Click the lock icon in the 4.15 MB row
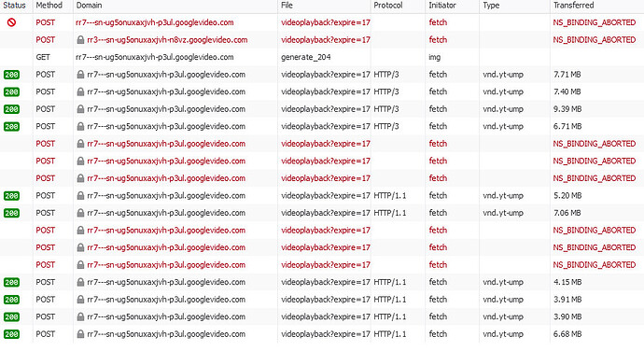 click(x=80, y=282)
